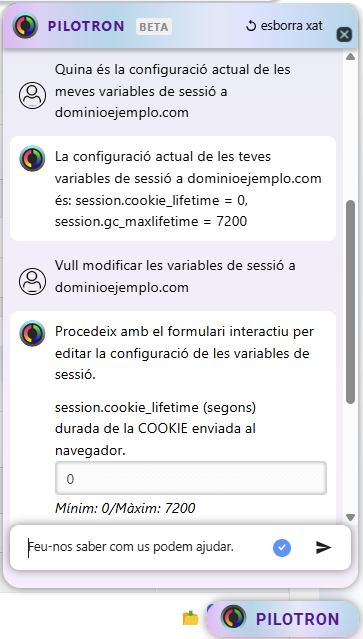The image size is (363, 639).
Task: Click the circular arrow icon beside esborra xat
Action: coord(251,26)
